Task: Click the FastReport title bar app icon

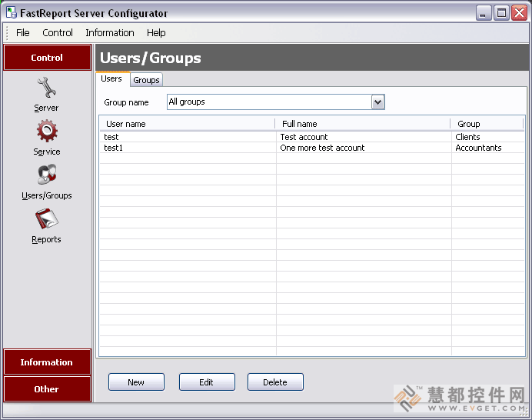Action: click(12, 12)
